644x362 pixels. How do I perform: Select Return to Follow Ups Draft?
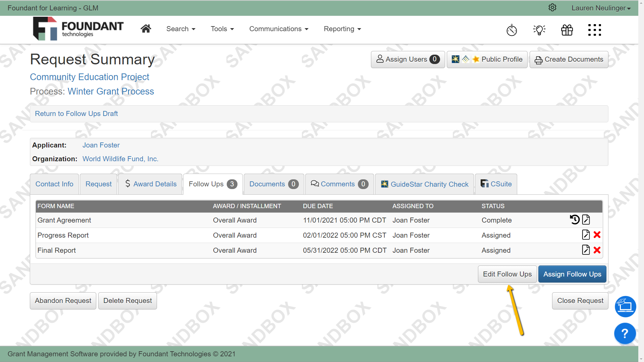coord(76,114)
